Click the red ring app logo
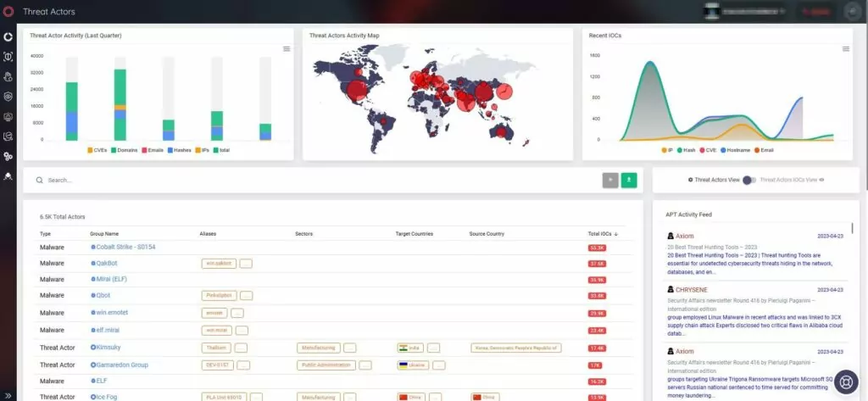This screenshot has height=401, width=868. click(8, 12)
